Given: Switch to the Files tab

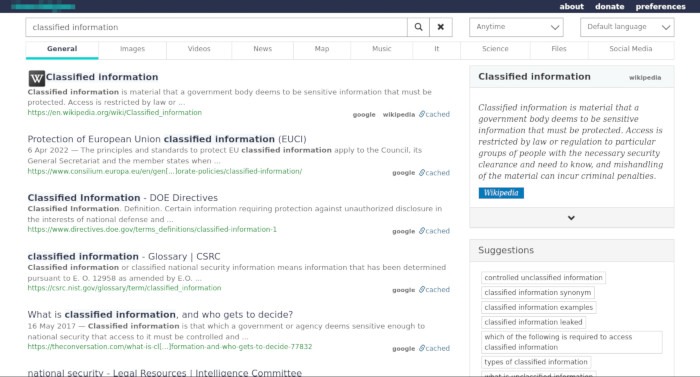Looking at the screenshot, I should point(559,49).
